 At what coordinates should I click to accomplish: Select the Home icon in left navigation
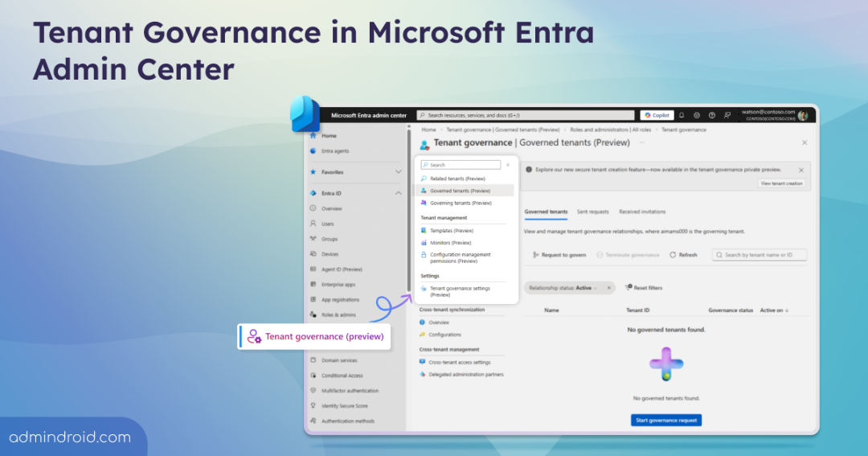(313, 136)
